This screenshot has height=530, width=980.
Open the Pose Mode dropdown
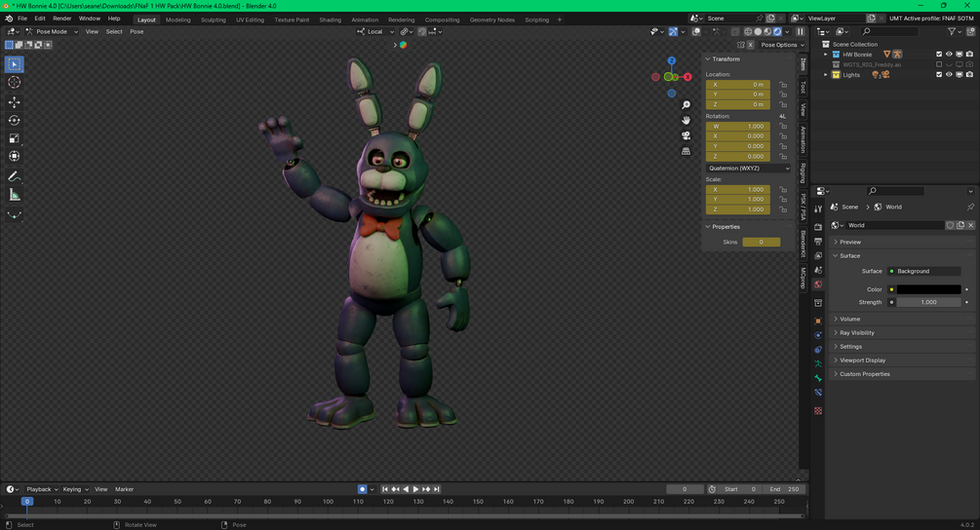click(x=52, y=31)
